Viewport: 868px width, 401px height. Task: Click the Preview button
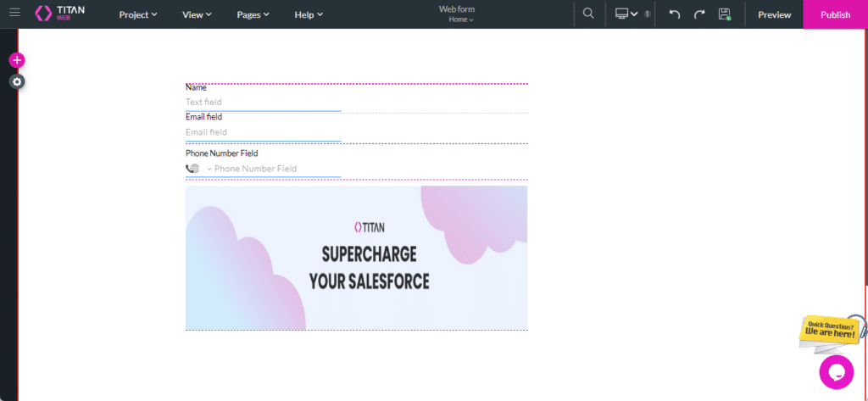pyautogui.click(x=774, y=14)
